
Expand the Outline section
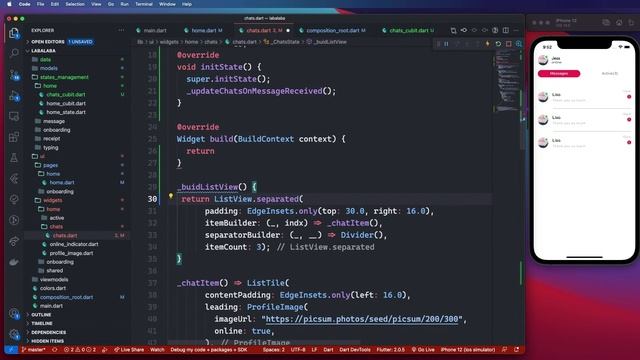pos(41,315)
